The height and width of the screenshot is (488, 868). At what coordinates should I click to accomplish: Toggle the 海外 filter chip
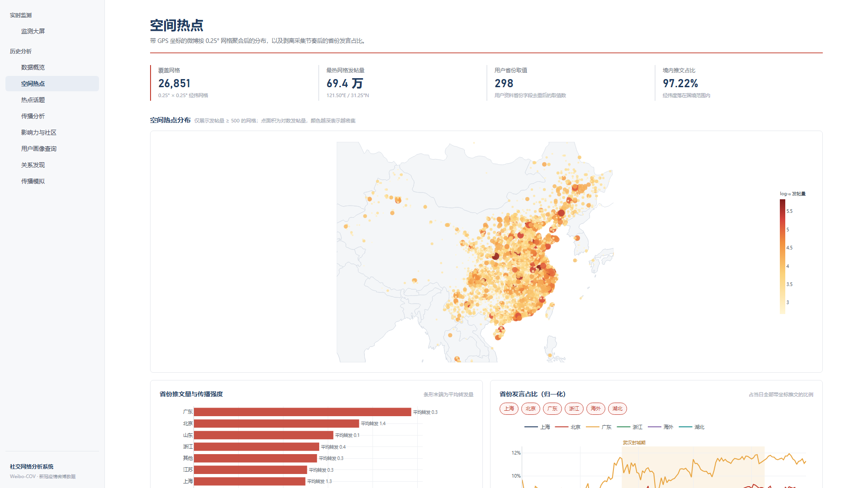tap(596, 408)
